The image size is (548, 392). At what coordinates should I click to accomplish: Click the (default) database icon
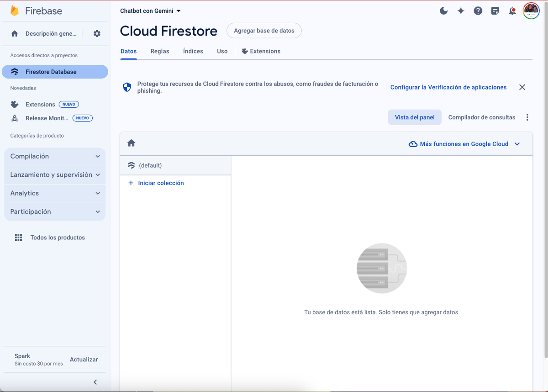coord(132,165)
